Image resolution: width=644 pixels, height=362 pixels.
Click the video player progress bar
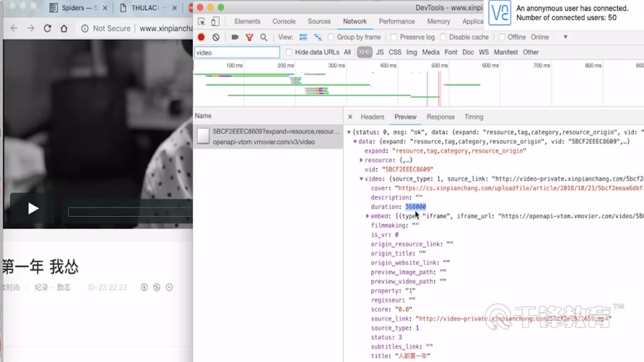click(130, 211)
